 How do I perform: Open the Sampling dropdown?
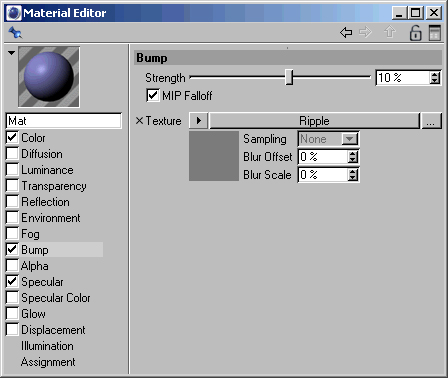tap(328, 139)
